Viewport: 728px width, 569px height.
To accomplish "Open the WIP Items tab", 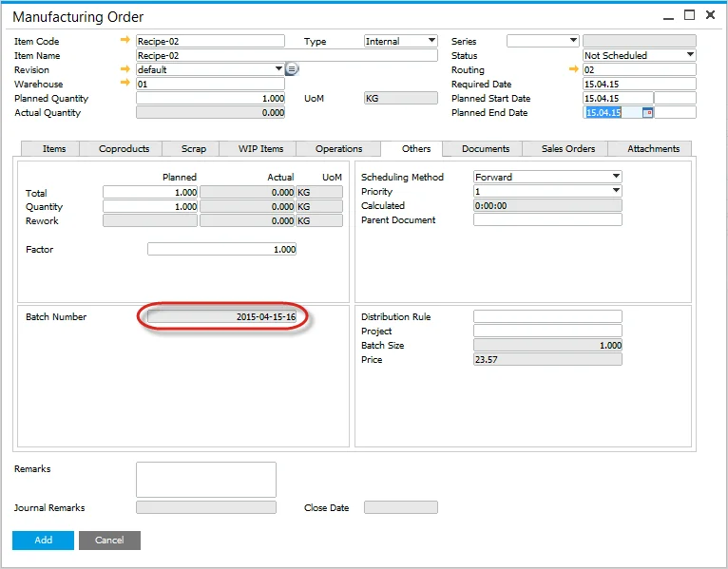I will [260, 149].
